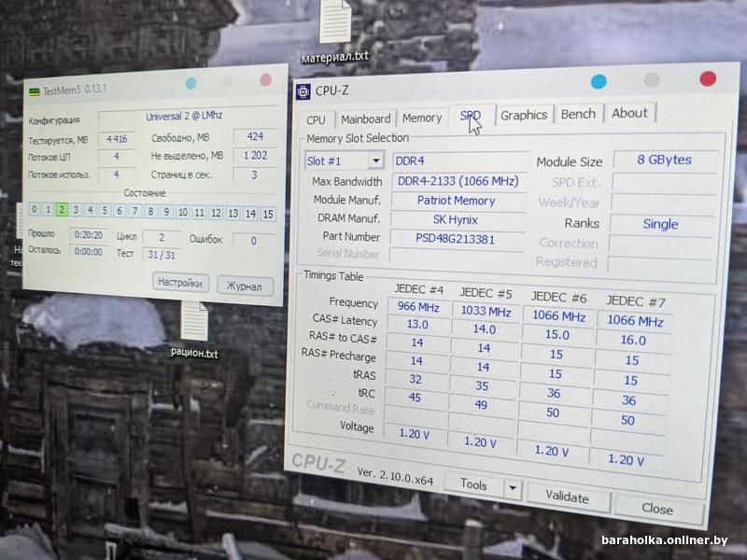Switch to the Mainboard tab
747x560 pixels.
(x=365, y=119)
